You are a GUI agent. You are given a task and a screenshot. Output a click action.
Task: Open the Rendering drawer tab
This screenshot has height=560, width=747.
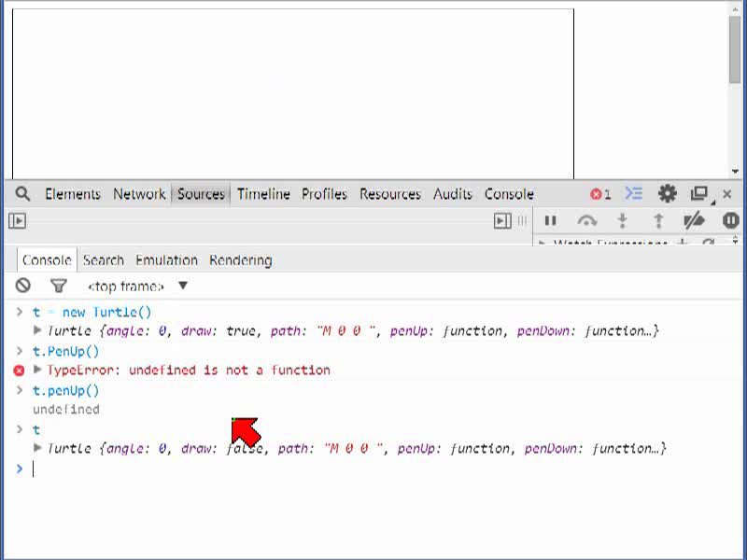tap(241, 260)
